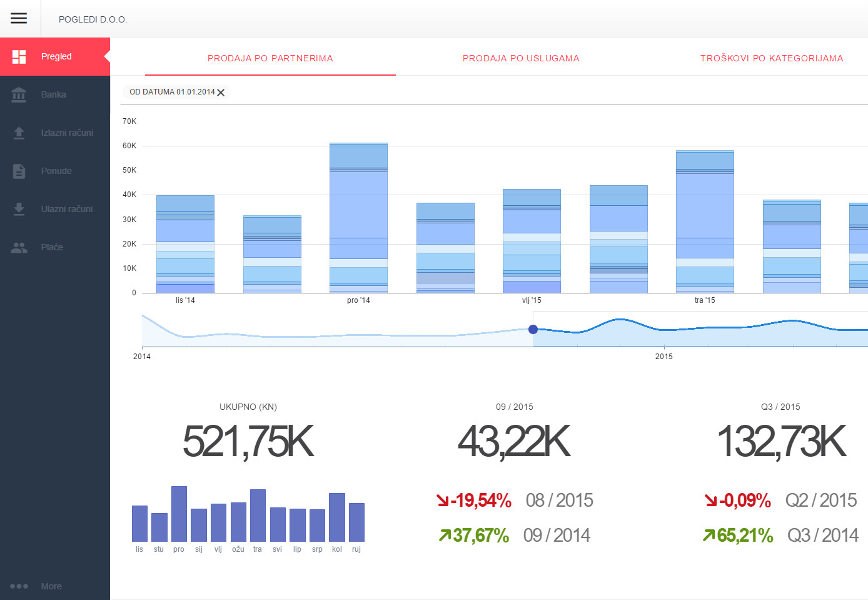Click the Q3 / 2015 heading
Viewport: 868px width, 600px height.
pyautogui.click(x=780, y=407)
